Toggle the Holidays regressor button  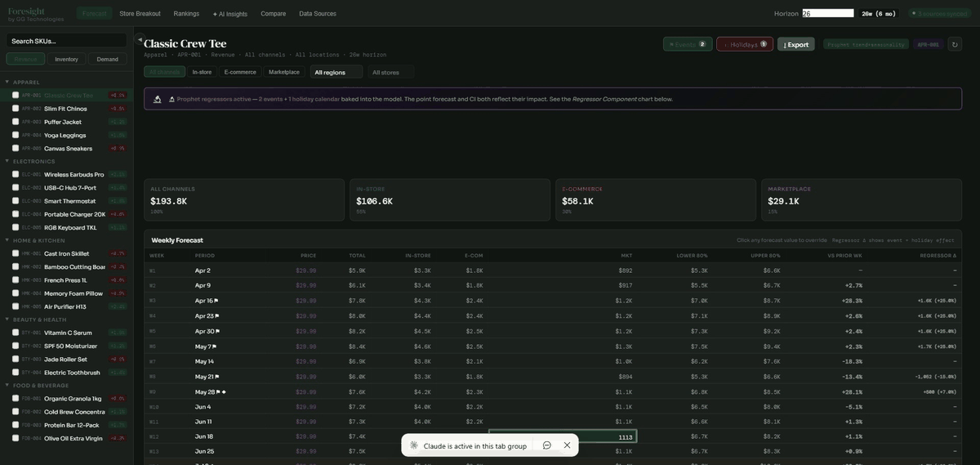click(x=745, y=44)
